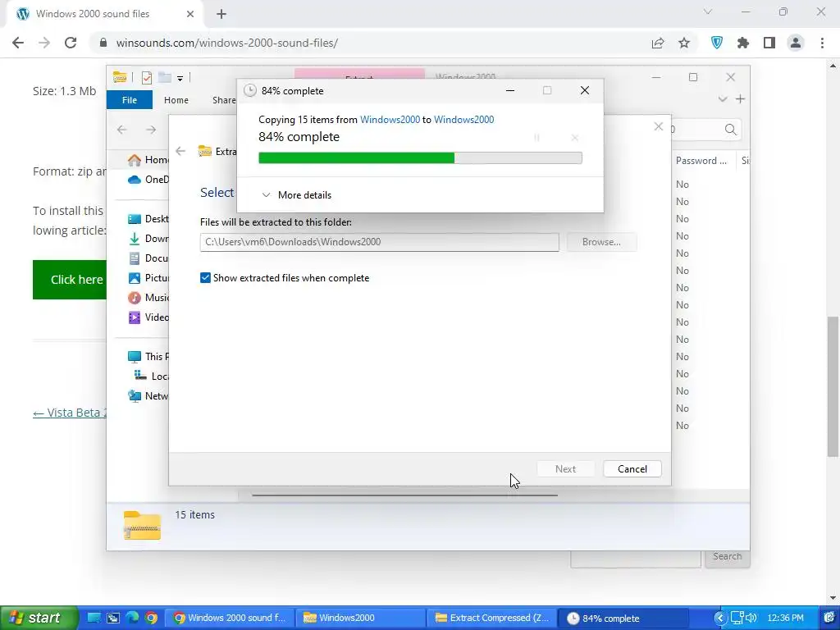
Task: Click the address bar URL
Action: tap(226, 43)
